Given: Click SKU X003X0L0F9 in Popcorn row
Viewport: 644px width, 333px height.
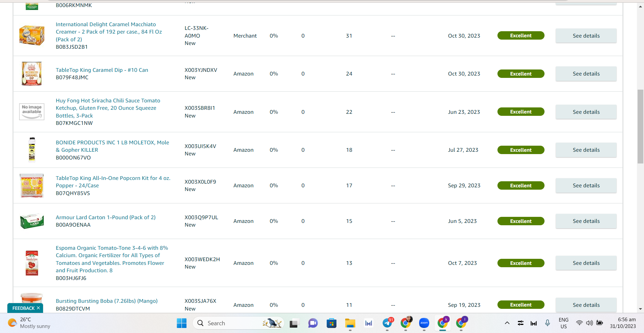Looking at the screenshot, I should click(200, 182).
